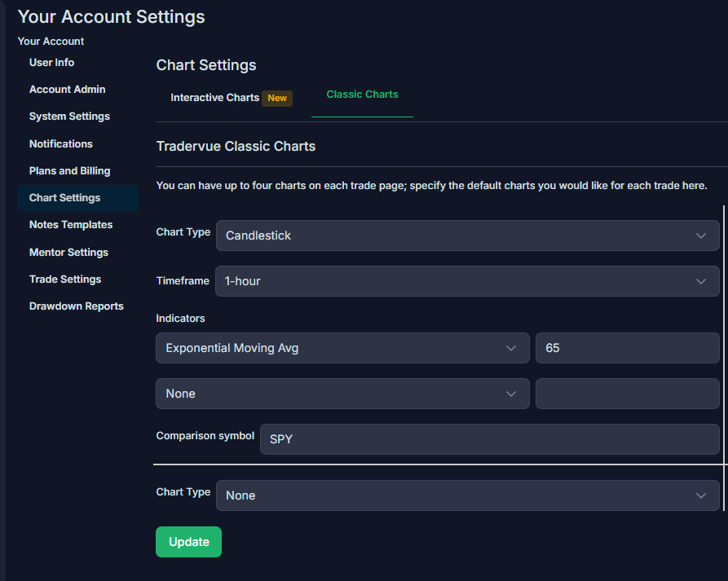728x581 pixels.
Task: Open the Notifications settings page
Action: (x=61, y=144)
